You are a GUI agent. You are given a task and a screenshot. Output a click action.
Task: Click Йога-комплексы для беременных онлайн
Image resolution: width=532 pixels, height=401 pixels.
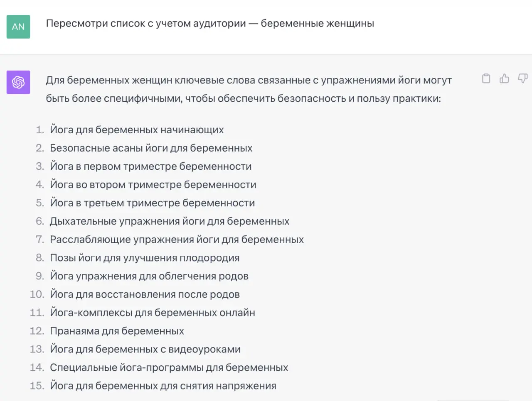[153, 312]
